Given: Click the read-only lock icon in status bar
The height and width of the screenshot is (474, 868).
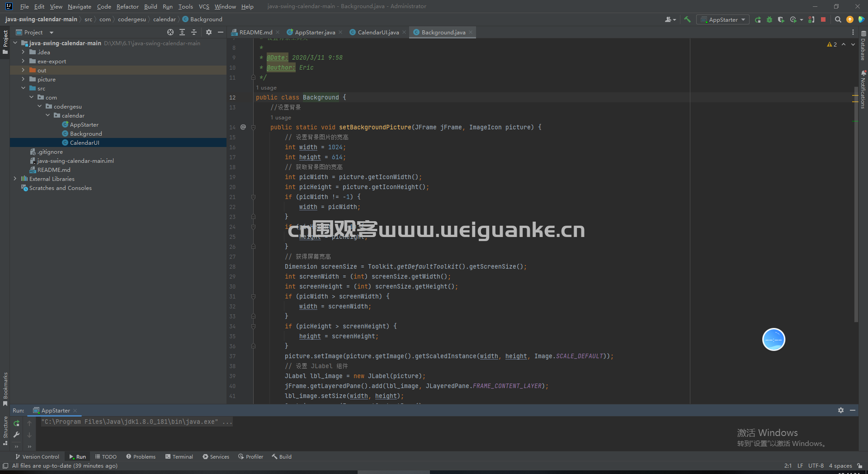Looking at the screenshot, I should [859, 466].
